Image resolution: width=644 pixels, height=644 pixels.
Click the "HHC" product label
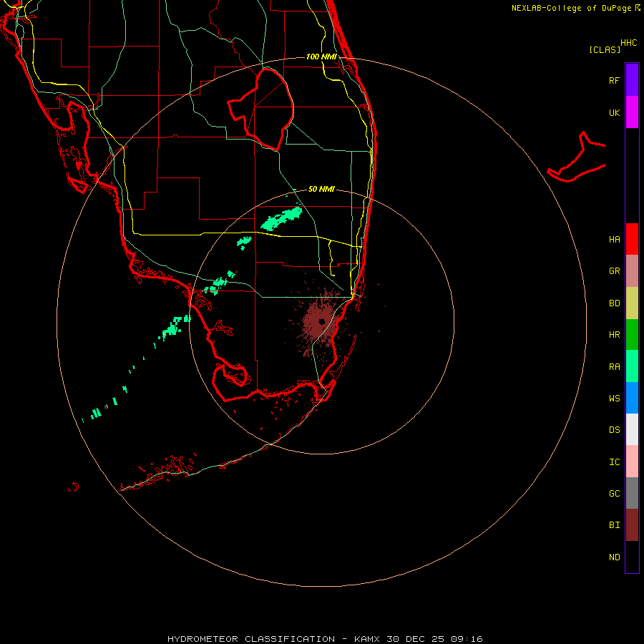pos(628,43)
